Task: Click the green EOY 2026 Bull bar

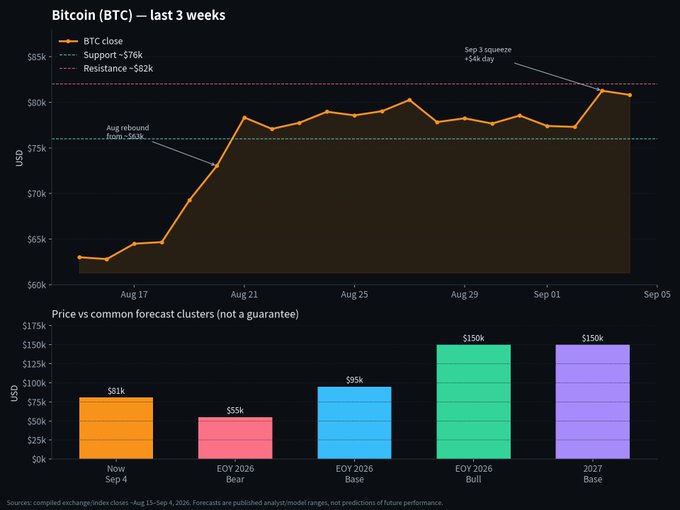Action: point(474,402)
